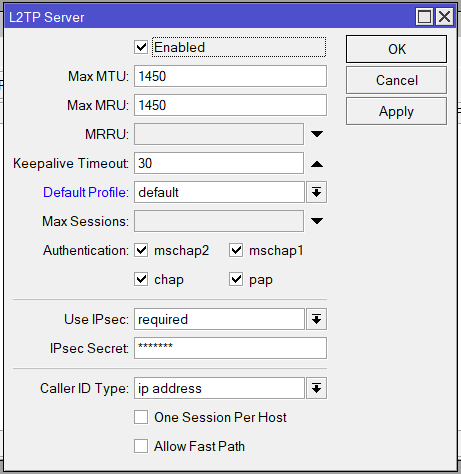Viewport: 461px width, 474px height.
Task: Enable Allow Fast Path
Action: [141, 446]
